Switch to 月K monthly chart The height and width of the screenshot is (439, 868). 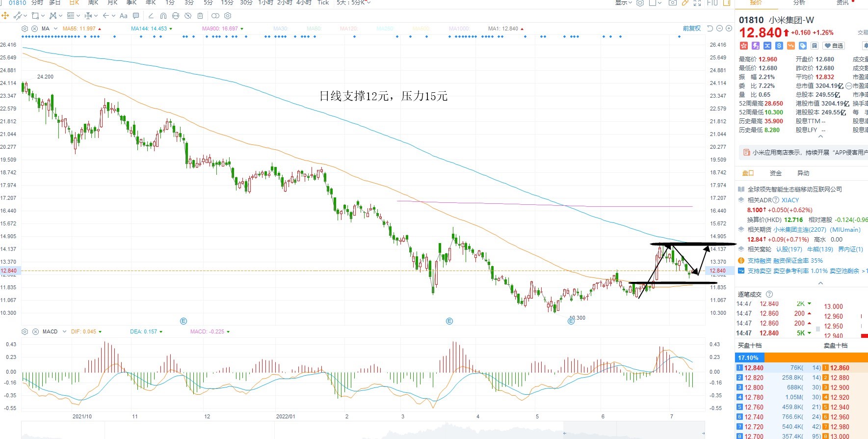112,2
